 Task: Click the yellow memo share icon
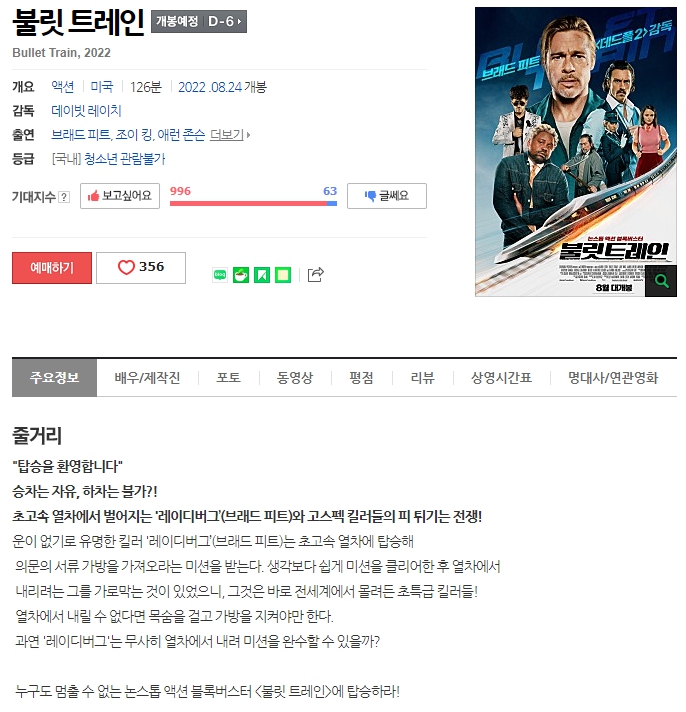[x=283, y=275]
